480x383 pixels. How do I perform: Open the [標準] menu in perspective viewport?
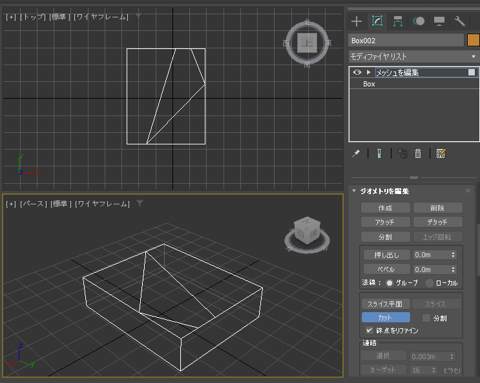pos(61,204)
